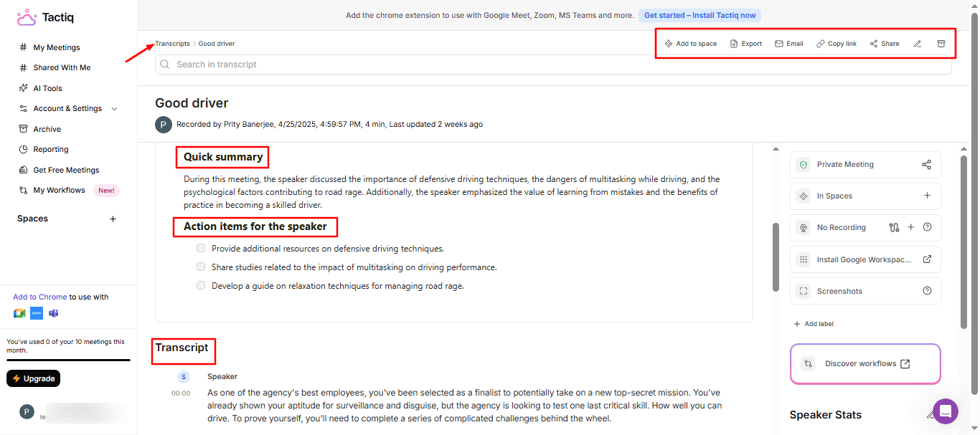
Task: Click the pencil edit icon in top toolbar
Action: 918,44
